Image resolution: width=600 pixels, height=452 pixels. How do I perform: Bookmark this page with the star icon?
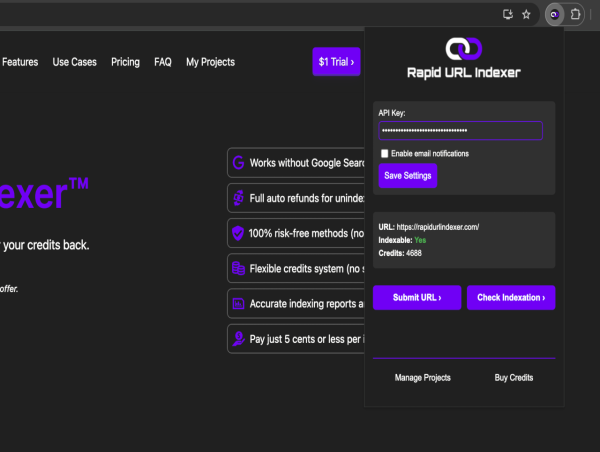point(527,15)
